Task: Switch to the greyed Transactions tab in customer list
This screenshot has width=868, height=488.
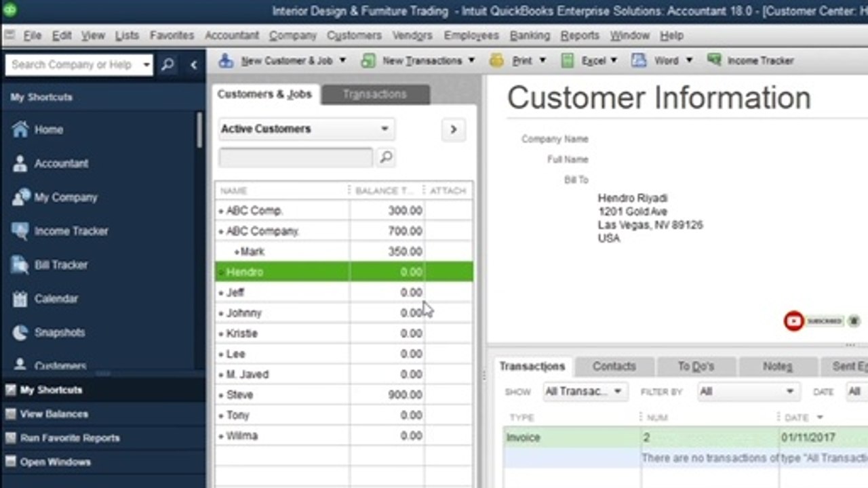Action: pos(375,94)
